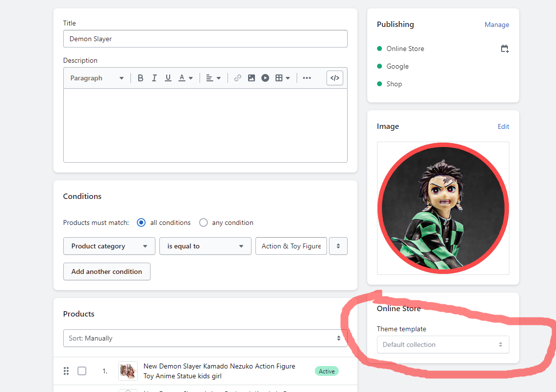Open the Paragraph style dropdown

(x=97, y=78)
